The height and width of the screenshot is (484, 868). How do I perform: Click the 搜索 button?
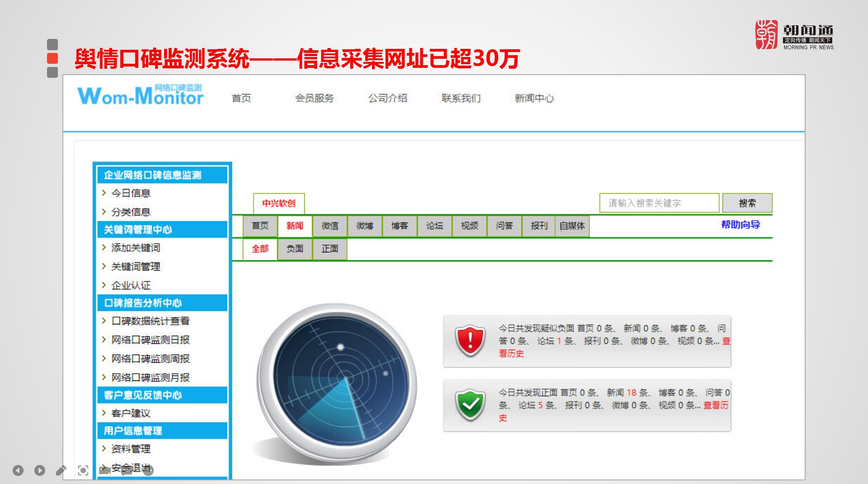[x=747, y=203]
